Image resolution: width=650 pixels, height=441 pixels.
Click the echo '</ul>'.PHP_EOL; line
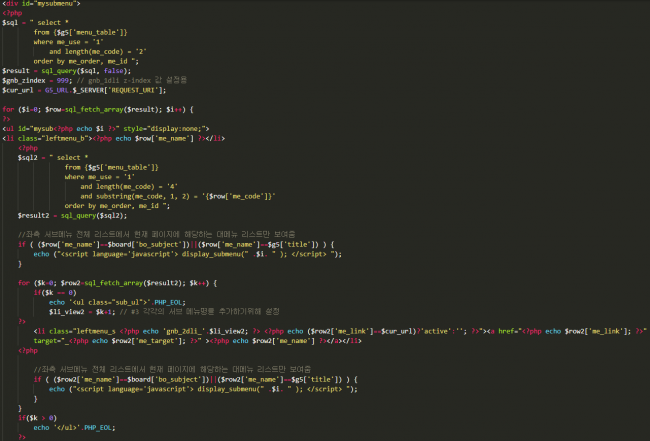coord(74,427)
